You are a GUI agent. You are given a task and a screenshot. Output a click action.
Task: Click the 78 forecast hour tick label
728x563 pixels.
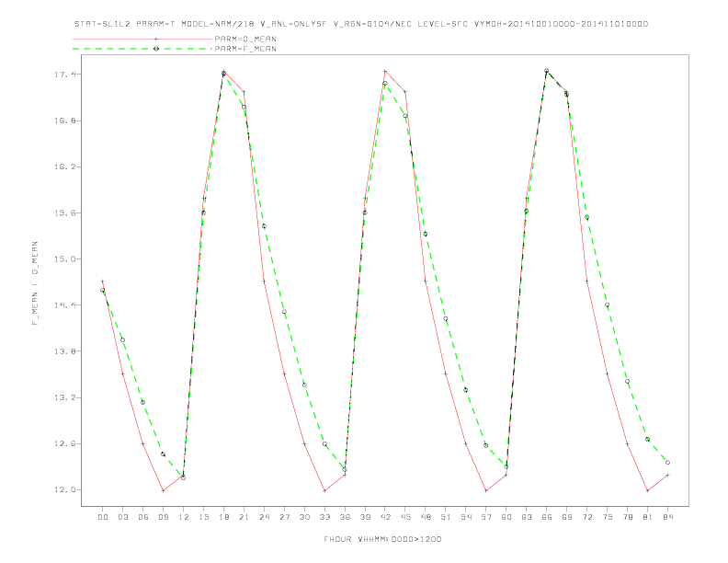[x=627, y=517]
